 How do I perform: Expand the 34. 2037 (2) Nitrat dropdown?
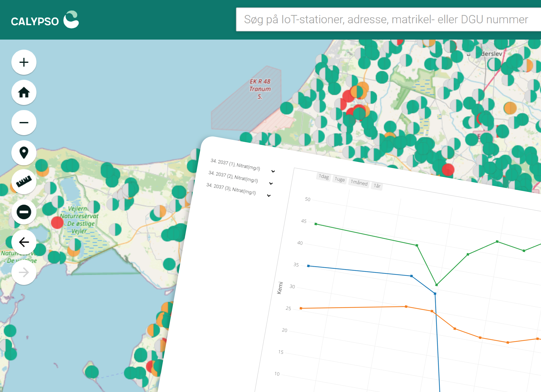(x=271, y=183)
